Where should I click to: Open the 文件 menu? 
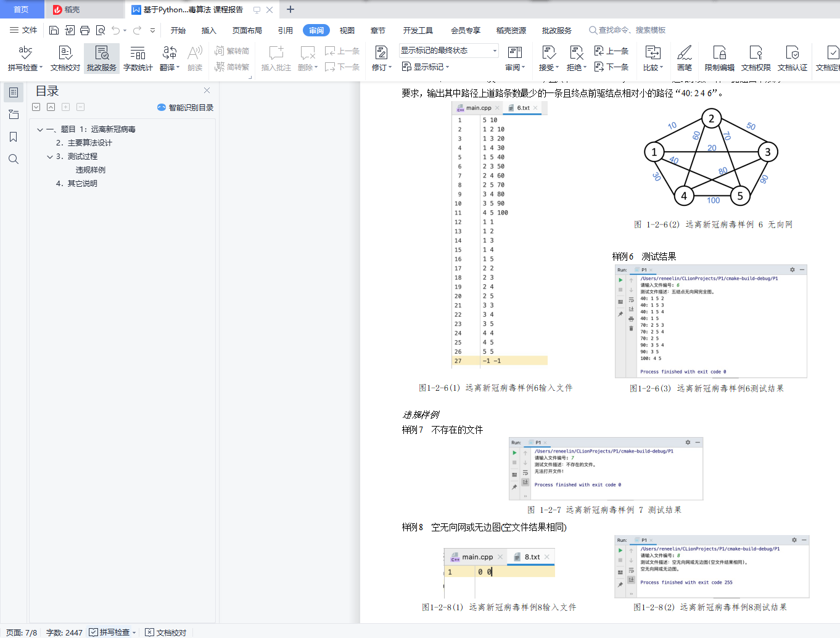coord(23,30)
